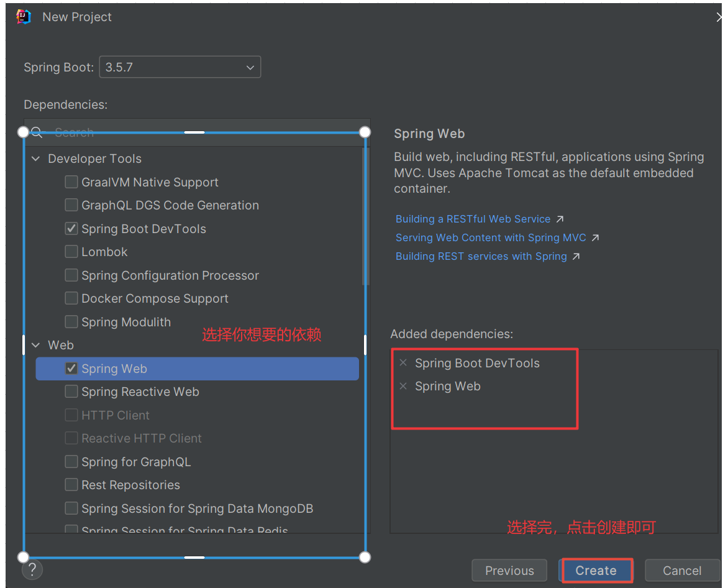
Task: Select the HTTP Client row
Action: click(198, 415)
